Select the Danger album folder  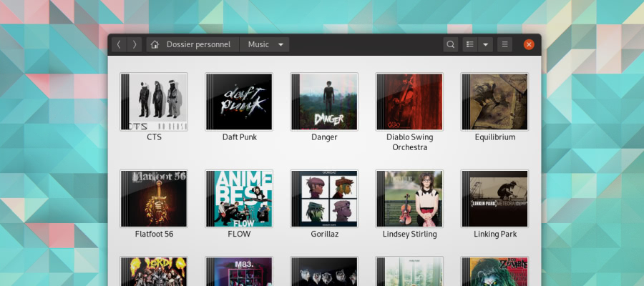click(x=324, y=102)
